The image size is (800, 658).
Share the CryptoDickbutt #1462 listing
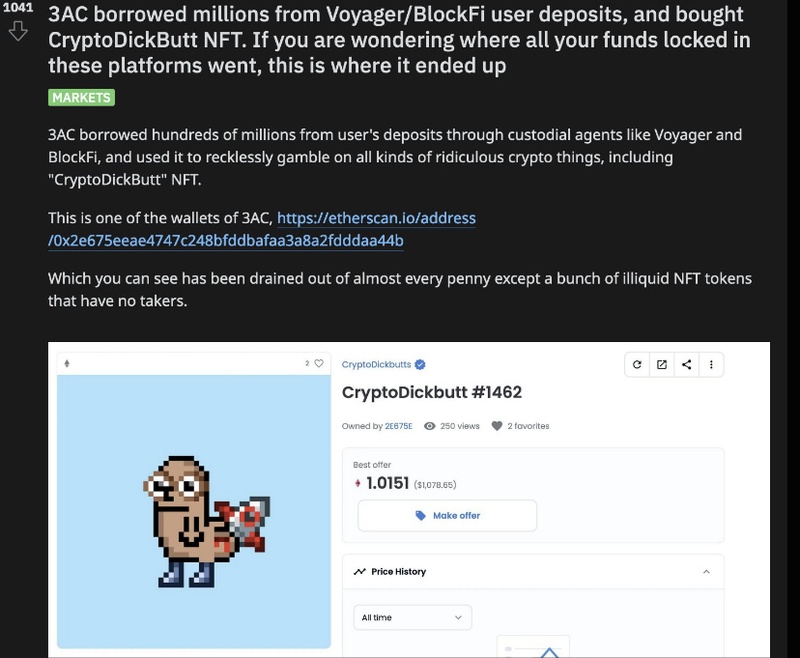pos(686,364)
